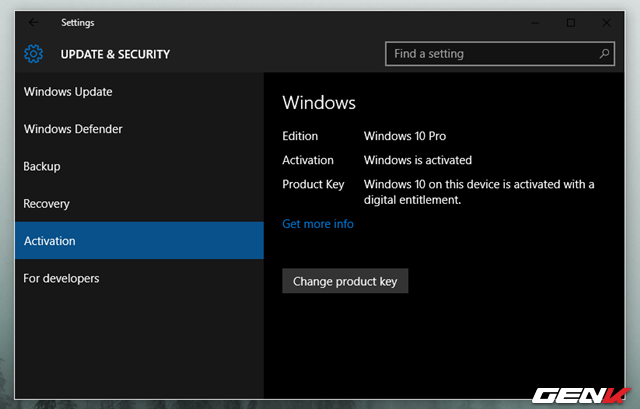This screenshot has height=409, width=640.
Task: Click the Activation field label in details
Action: point(308,160)
